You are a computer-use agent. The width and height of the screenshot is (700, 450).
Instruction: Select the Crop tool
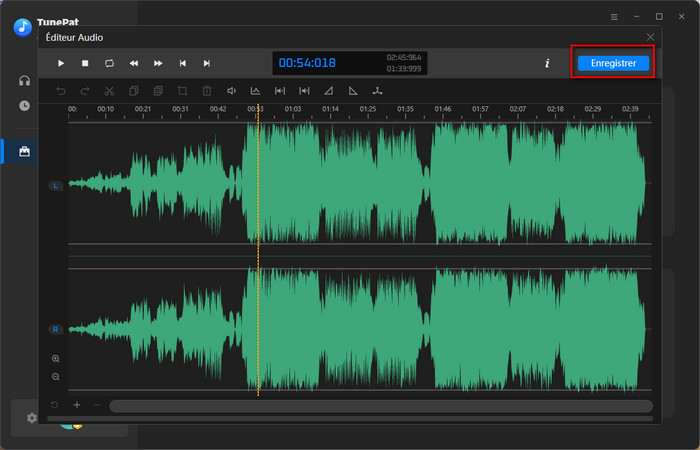183,91
